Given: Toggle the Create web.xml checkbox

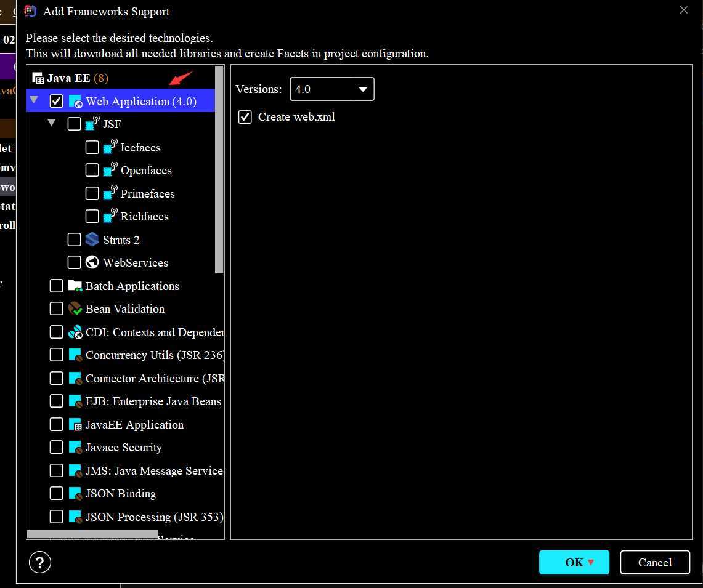Looking at the screenshot, I should [245, 117].
